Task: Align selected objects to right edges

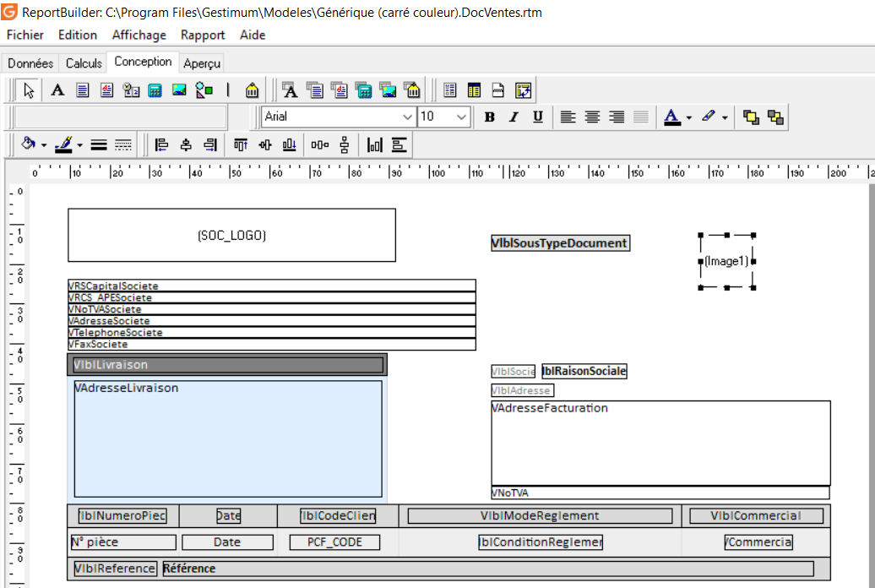Action: [x=210, y=145]
